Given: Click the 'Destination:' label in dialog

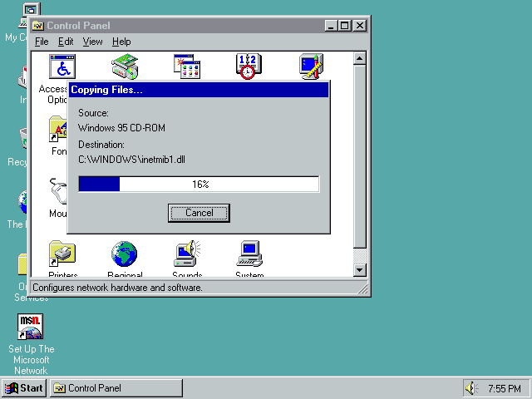Looking at the screenshot, I should (x=101, y=145).
